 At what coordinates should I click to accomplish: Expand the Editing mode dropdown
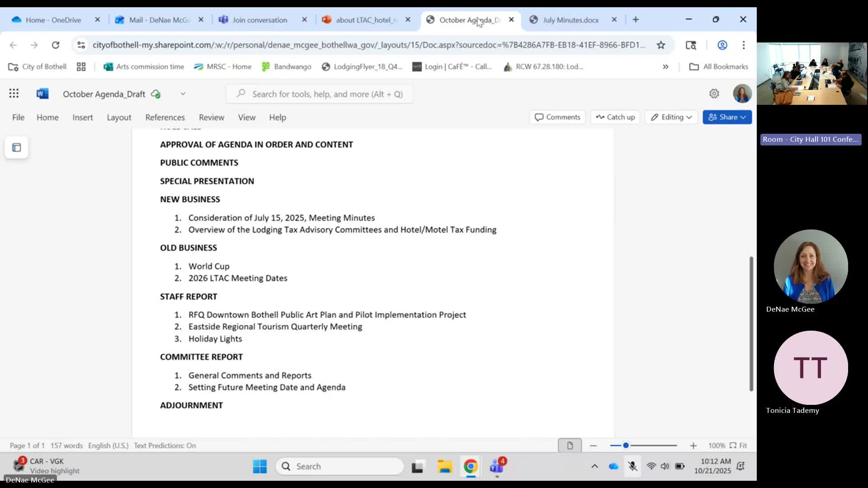click(671, 117)
